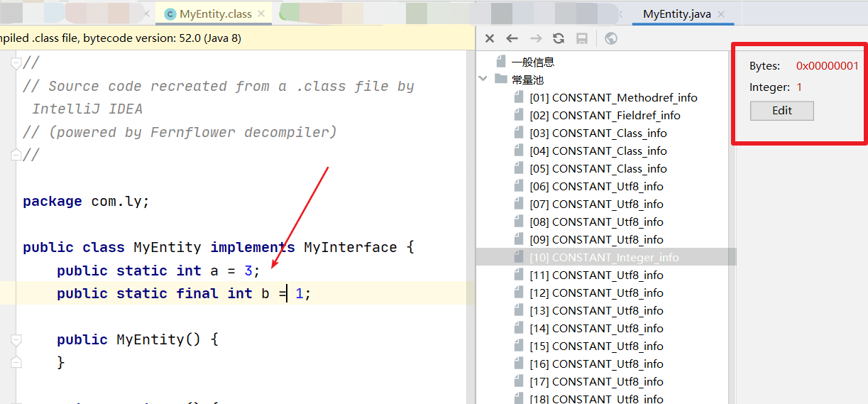Click the value 1 in 'final int b = 1'
868x404 pixels.
tap(300, 293)
